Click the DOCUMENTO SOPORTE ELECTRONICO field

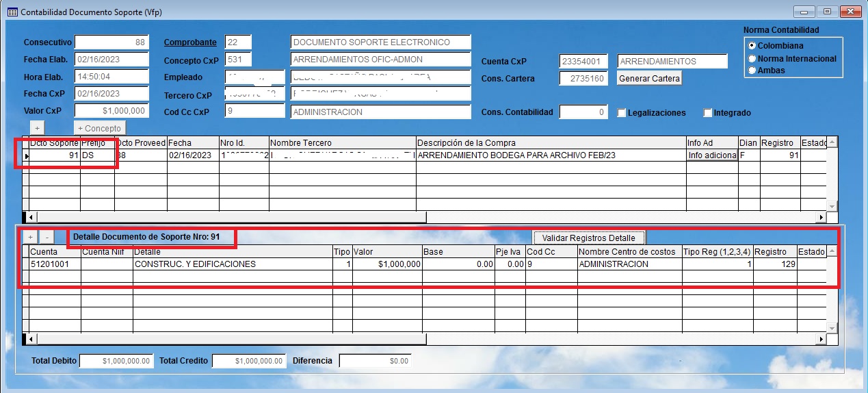coord(381,42)
